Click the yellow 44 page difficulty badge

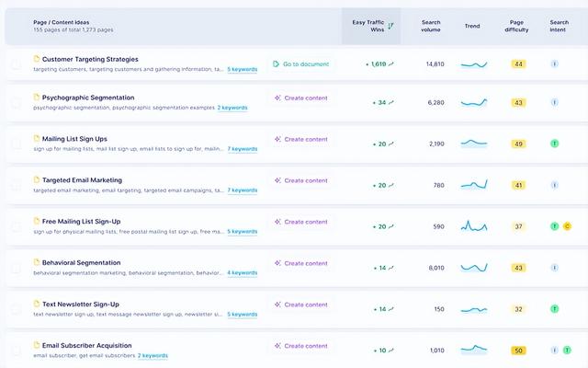pos(518,64)
